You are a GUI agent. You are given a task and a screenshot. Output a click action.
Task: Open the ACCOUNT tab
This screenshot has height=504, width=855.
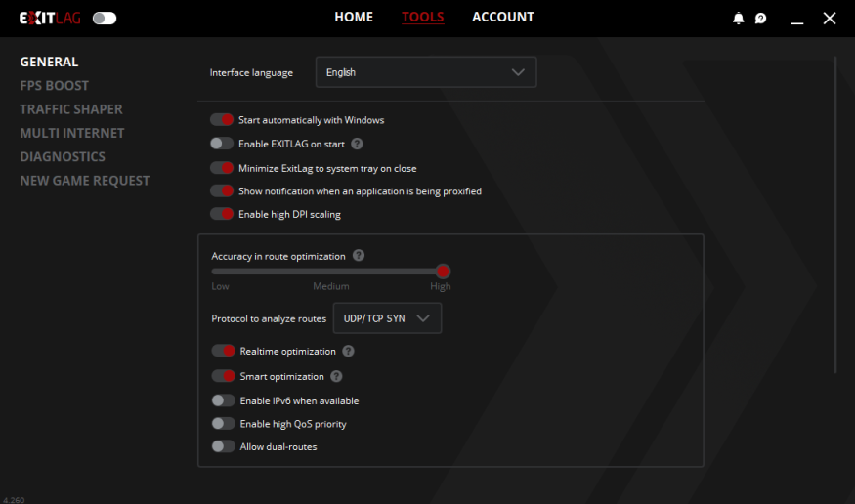click(x=503, y=17)
